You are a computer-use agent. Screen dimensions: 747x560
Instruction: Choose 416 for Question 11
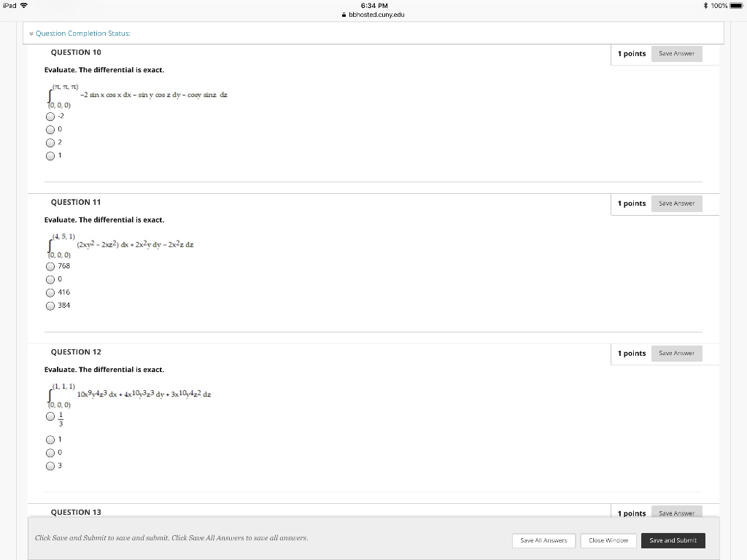(x=50, y=292)
